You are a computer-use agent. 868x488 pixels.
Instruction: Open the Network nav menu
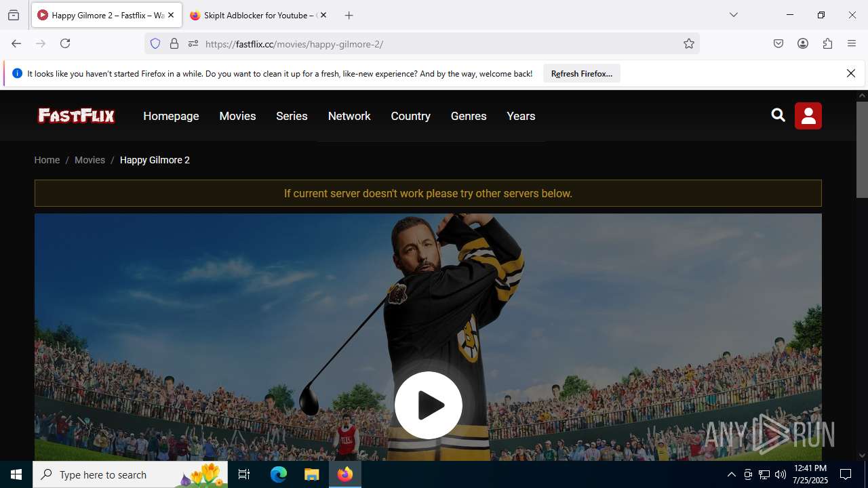click(x=349, y=116)
